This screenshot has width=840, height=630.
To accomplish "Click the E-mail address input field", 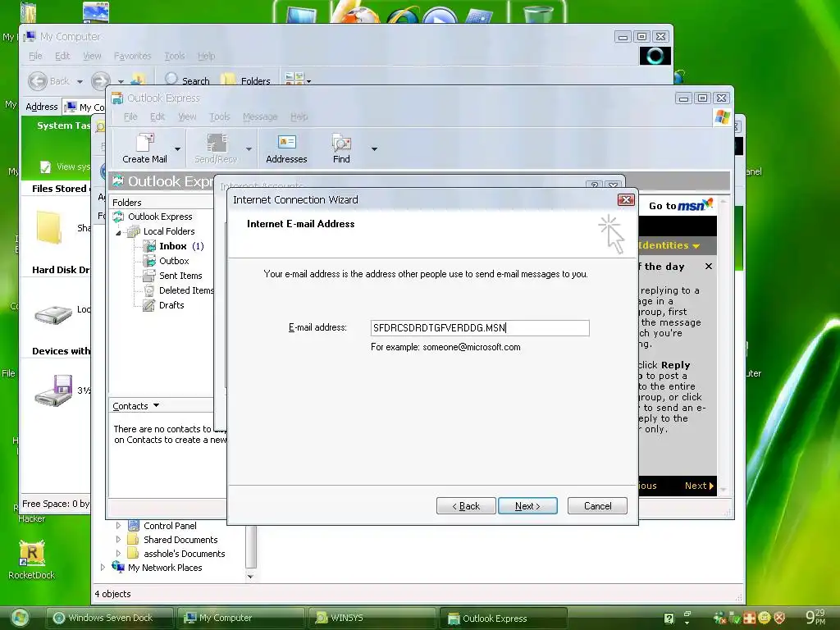I will [x=480, y=328].
